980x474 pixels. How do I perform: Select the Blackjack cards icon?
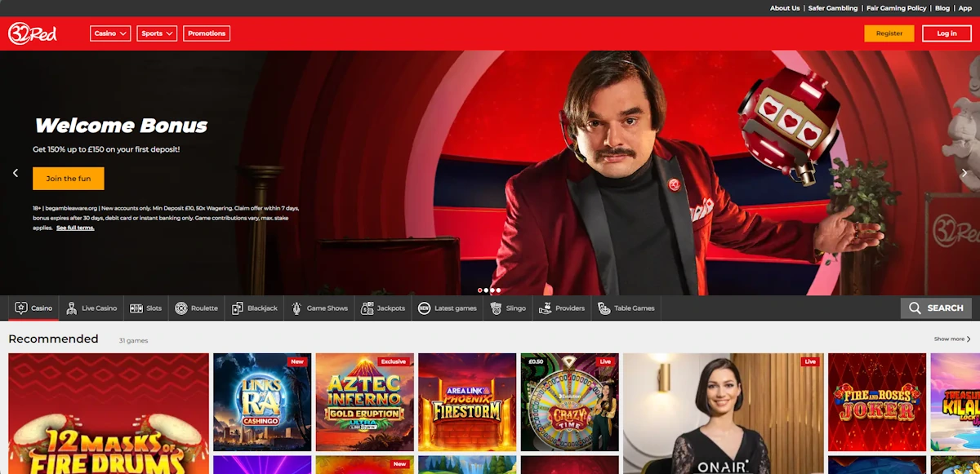(x=238, y=308)
